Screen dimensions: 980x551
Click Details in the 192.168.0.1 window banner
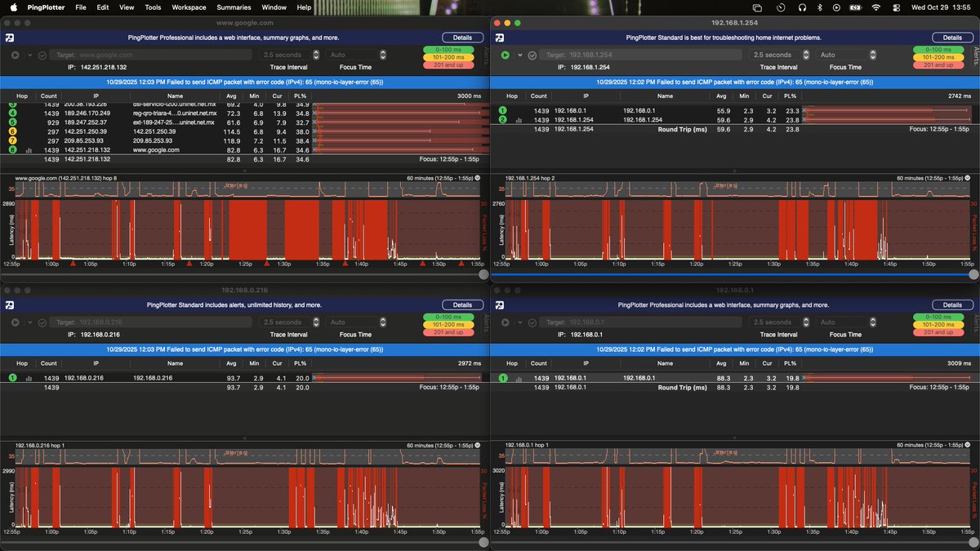pyautogui.click(x=952, y=304)
